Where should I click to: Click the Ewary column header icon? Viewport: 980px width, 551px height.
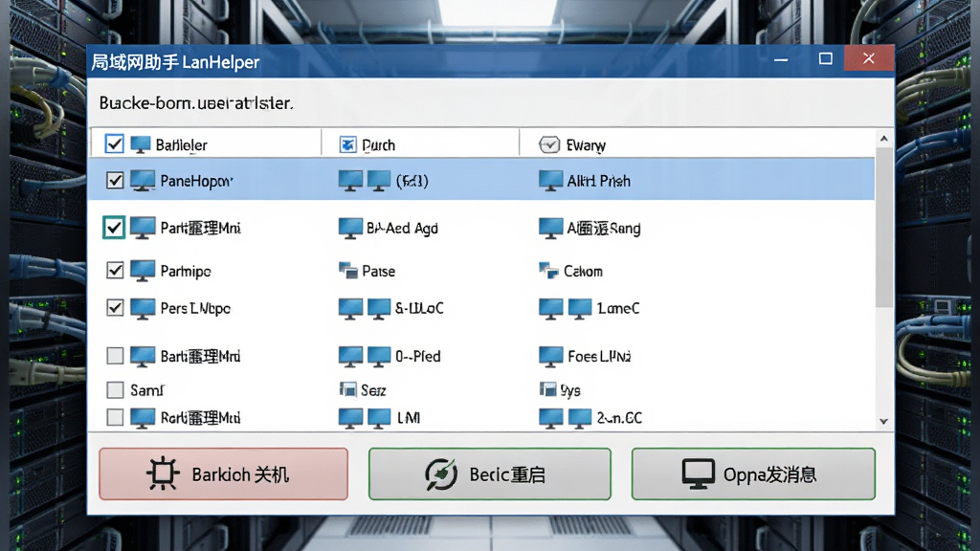pos(548,145)
